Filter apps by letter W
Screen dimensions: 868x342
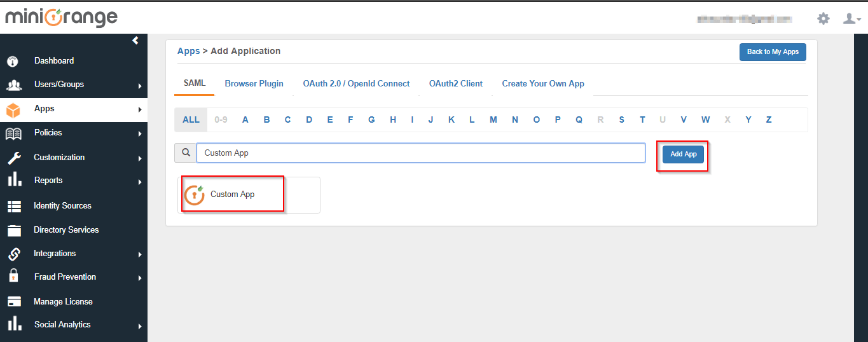(705, 120)
